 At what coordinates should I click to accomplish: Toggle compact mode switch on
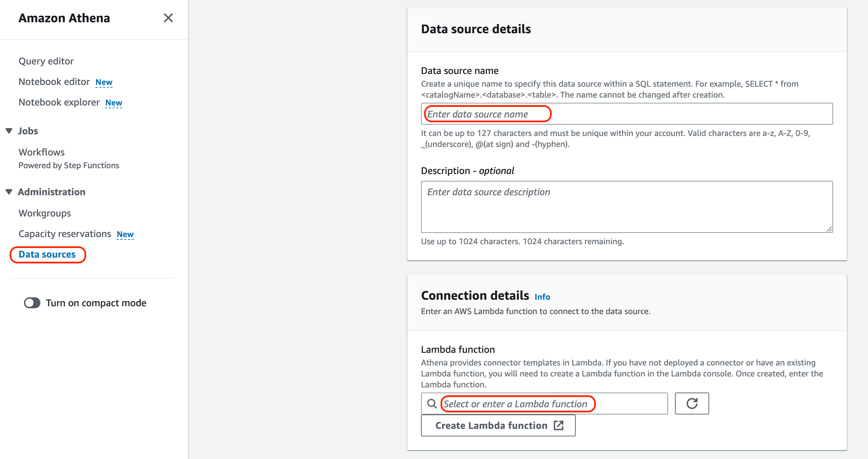[x=32, y=303]
